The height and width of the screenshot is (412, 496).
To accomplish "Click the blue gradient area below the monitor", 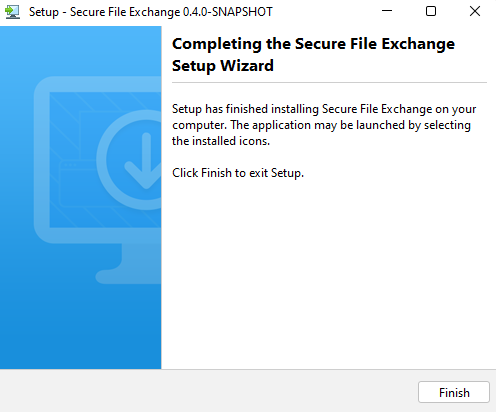I will (x=80, y=327).
